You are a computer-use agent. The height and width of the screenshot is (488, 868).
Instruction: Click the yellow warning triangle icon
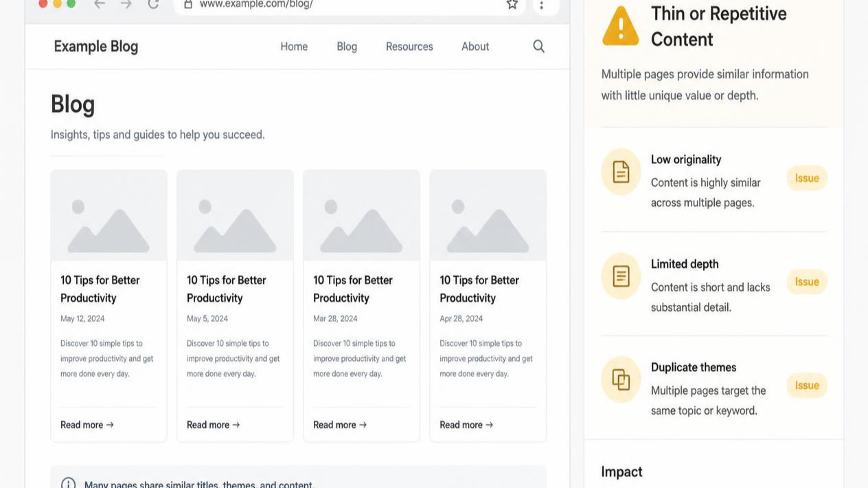(x=621, y=26)
